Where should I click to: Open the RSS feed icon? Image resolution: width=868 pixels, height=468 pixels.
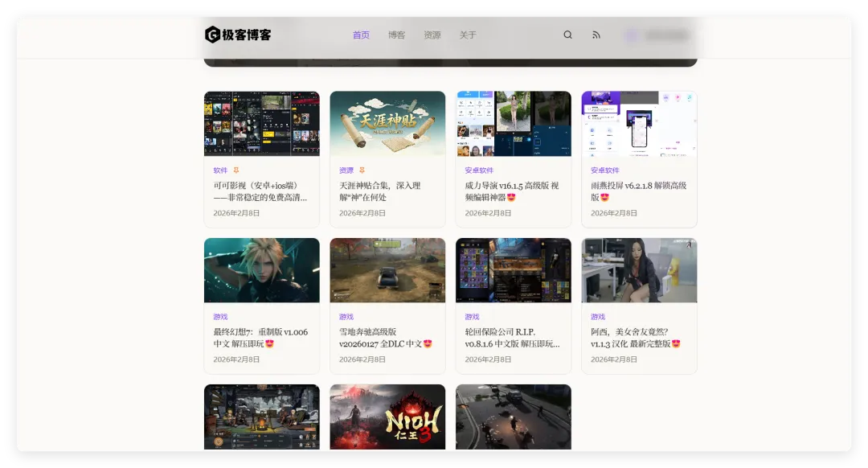(596, 35)
